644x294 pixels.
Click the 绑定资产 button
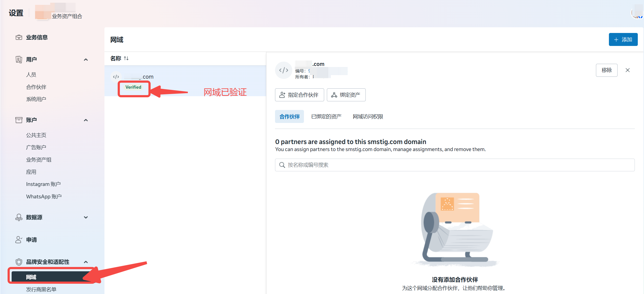click(x=346, y=95)
